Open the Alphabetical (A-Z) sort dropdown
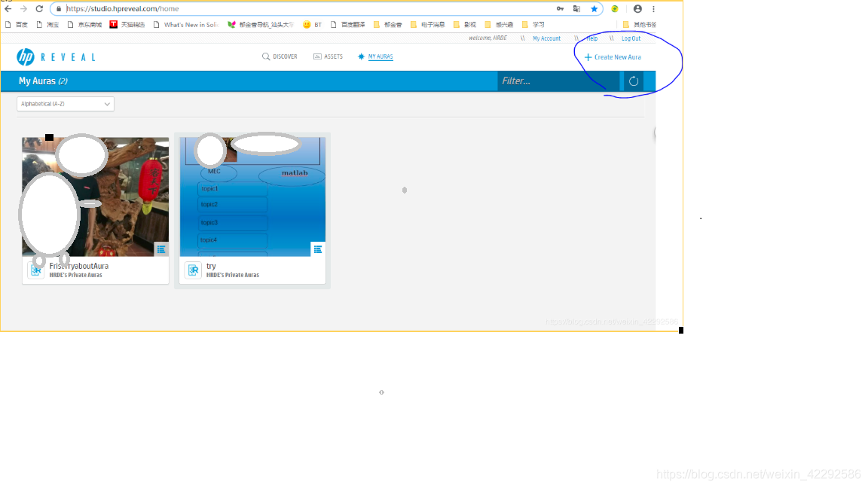The height and width of the screenshot is (488, 868). (66, 104)
